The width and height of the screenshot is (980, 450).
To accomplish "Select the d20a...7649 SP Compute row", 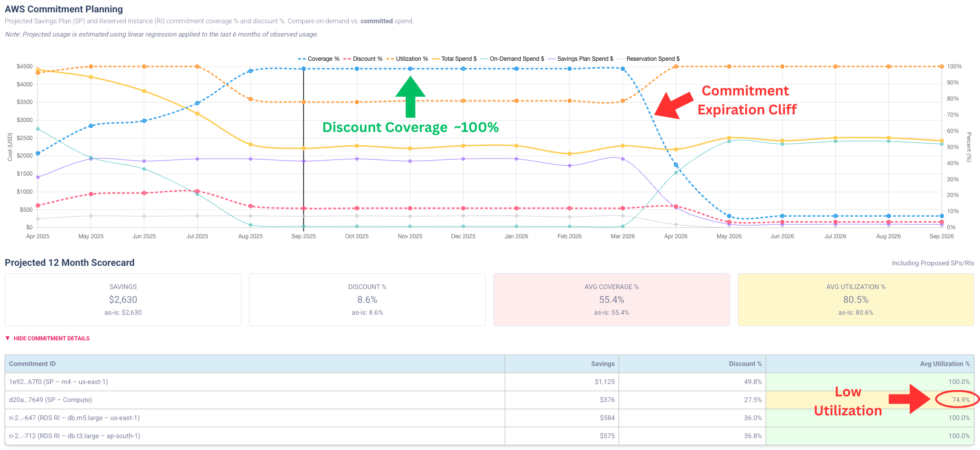I will (50, 400).
